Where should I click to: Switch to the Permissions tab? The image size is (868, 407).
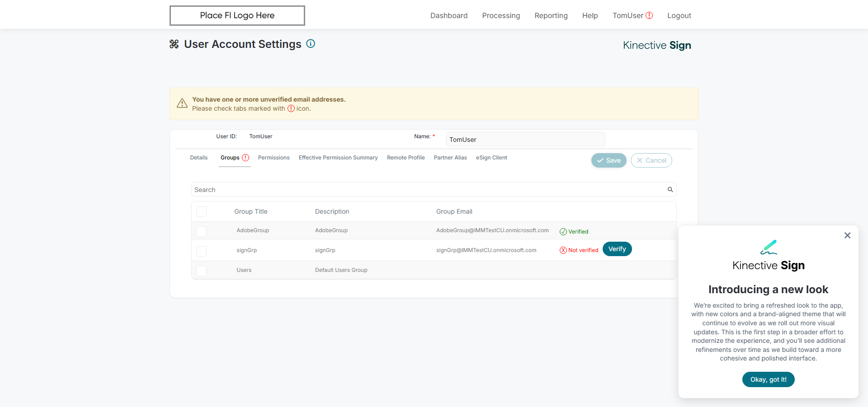pyautogui.click(x=274, y=158)
